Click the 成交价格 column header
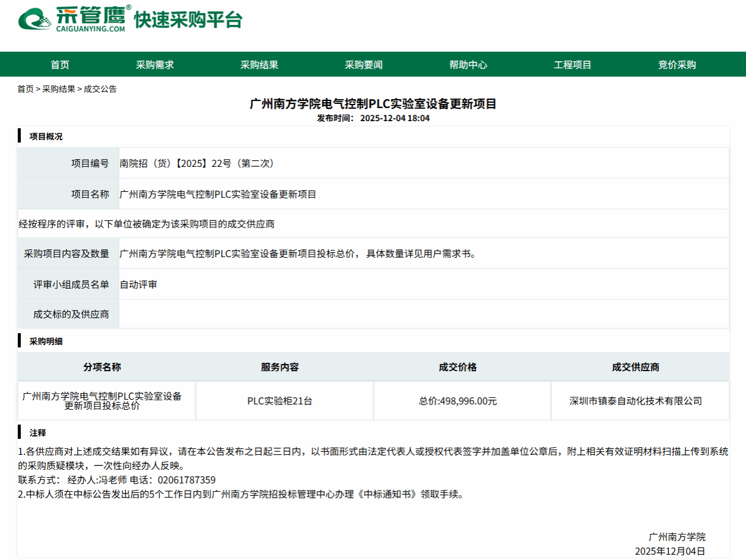746x560 pixels. pos(458,367)
